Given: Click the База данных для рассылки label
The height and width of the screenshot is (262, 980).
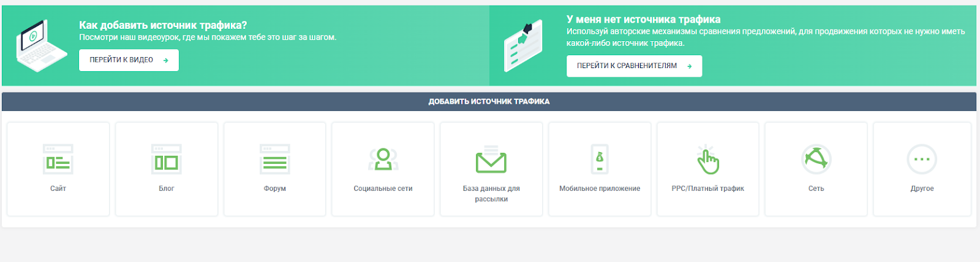Looking at the screenshot, I should pos(491,193).
